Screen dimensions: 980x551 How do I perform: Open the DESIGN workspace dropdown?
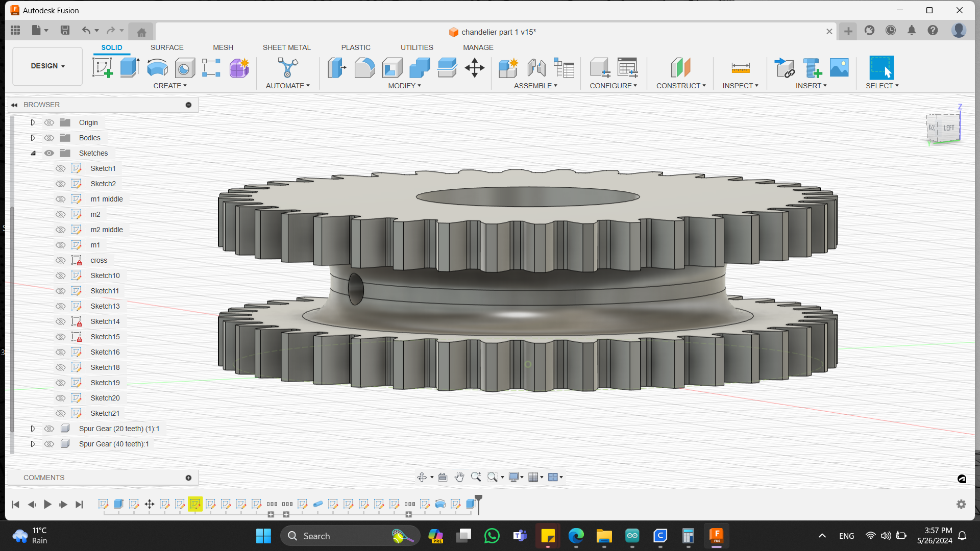pos(47,66)
